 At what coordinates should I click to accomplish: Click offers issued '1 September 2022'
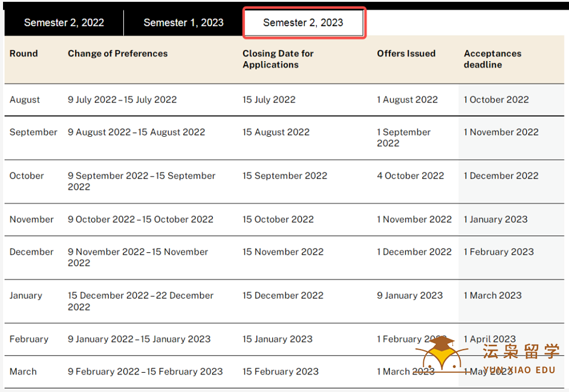pyautogui.click(x=403, y=137)
